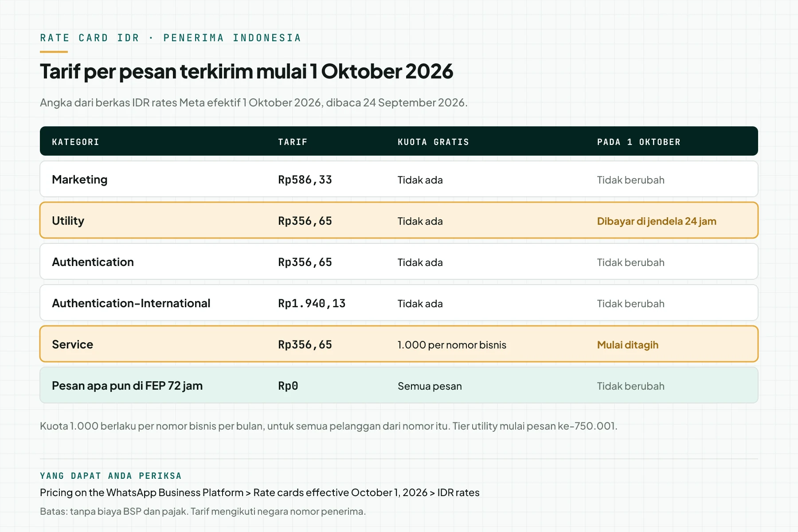The width and height of the screenshot is (798, 532).
Task: Click Rp356,65 in the Utility row
Action: 305,221
